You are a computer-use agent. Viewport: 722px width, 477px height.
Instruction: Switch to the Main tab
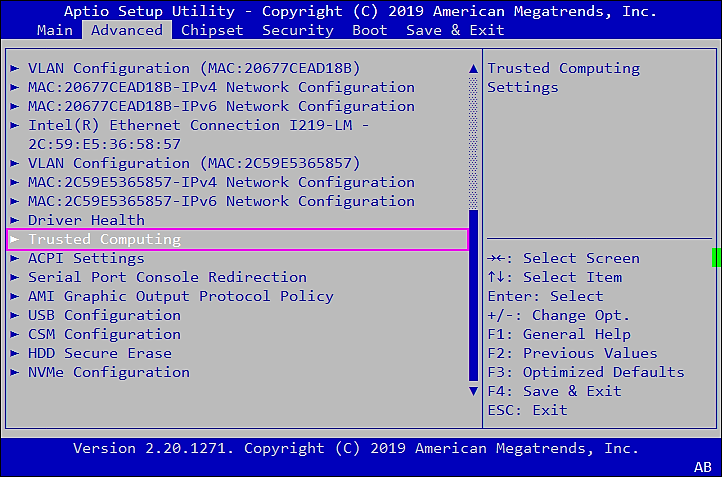pos(54,30)
